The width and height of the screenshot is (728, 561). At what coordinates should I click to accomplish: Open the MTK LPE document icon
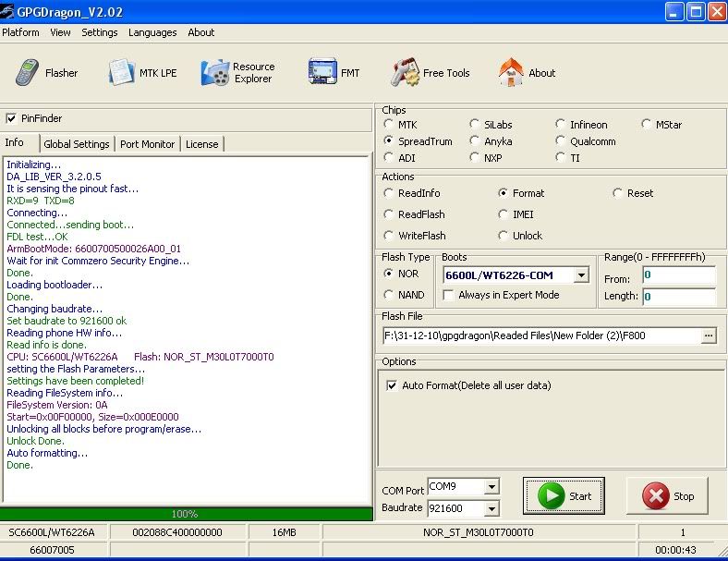click(x=121, y=72)
